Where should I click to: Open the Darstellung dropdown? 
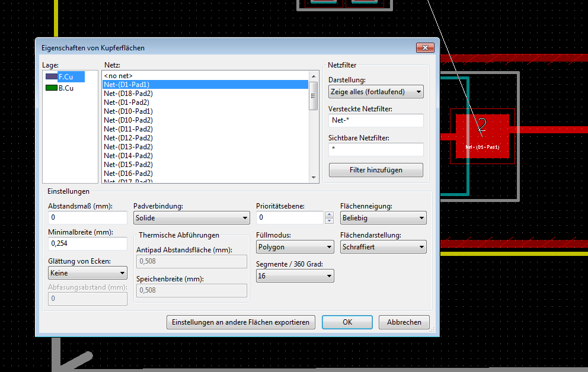pos(376,92)
